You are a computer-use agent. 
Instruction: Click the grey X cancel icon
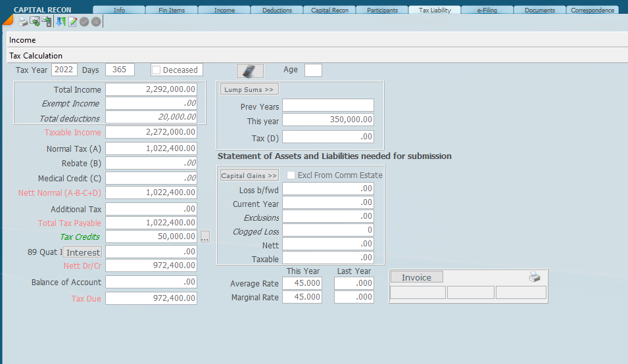click(95, 22)
